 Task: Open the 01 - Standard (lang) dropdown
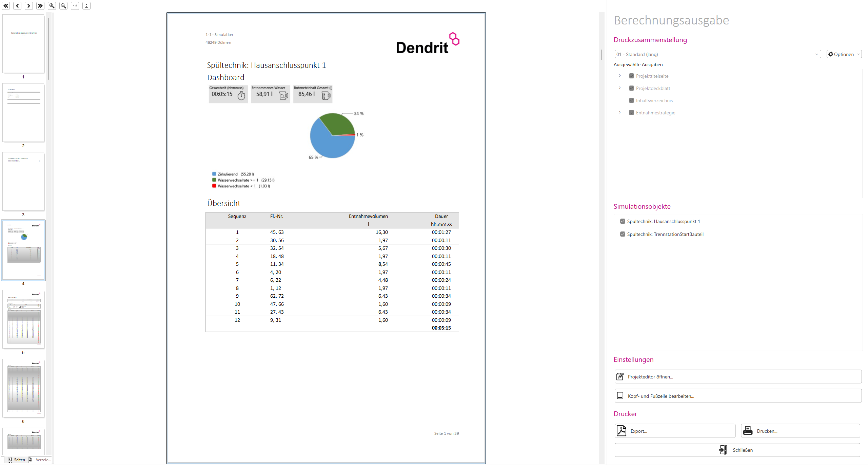(717, 54)
